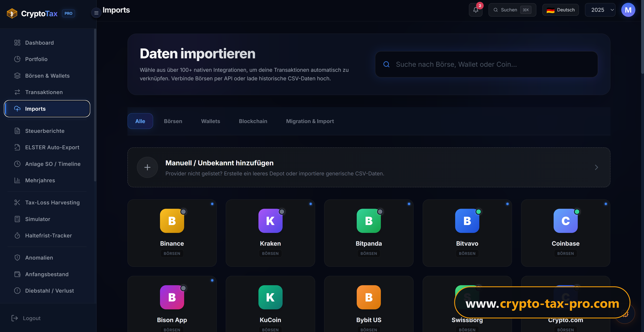644x332 pixels.
Task: Select the Bitvavo exchange icon
Action: 467,221
